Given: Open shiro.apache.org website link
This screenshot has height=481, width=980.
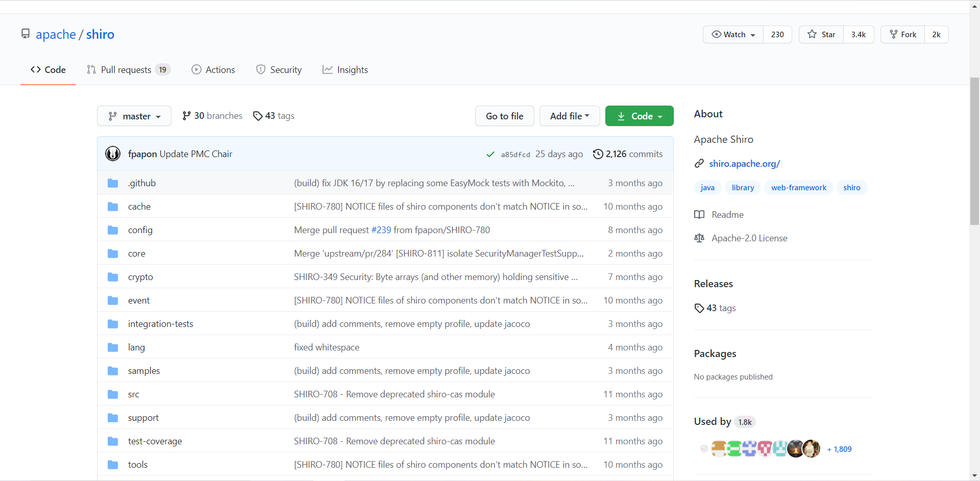Looking at the screenshot, I should 744,164.
